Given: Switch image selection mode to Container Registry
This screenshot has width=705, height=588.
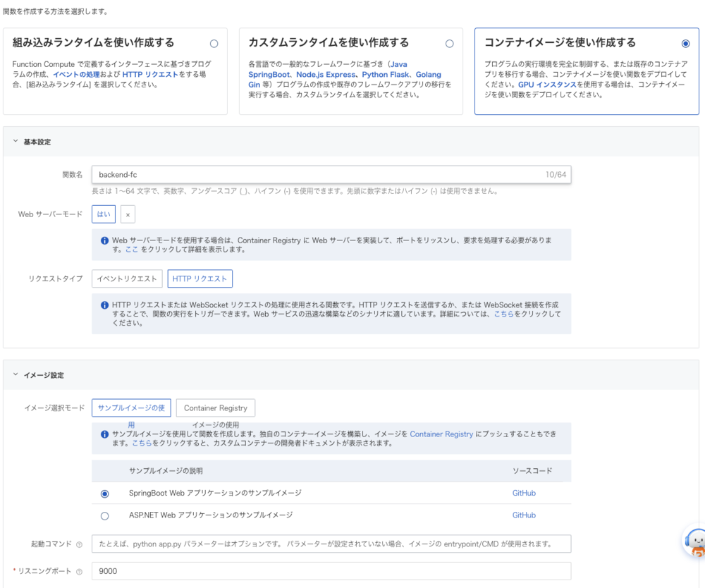Looking at the screenshot, I should coord(215,408).
